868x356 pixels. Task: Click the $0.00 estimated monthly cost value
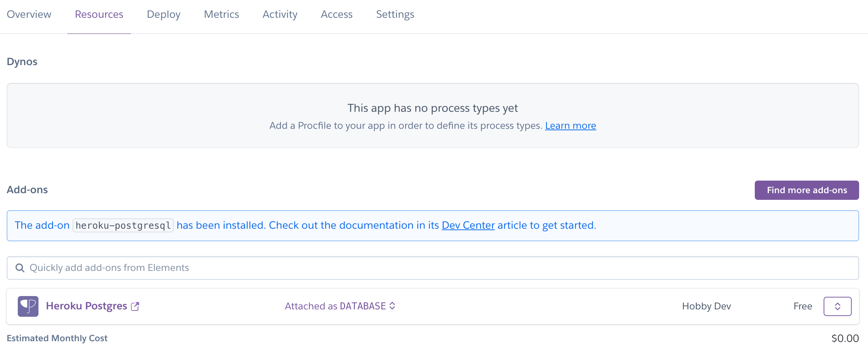pyautogui.click(x=845, y=338)
